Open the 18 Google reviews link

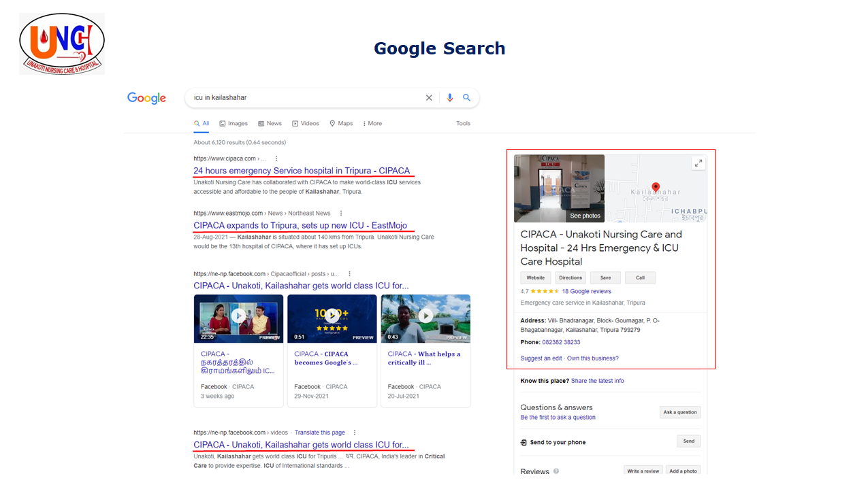(x=586, y=291)
